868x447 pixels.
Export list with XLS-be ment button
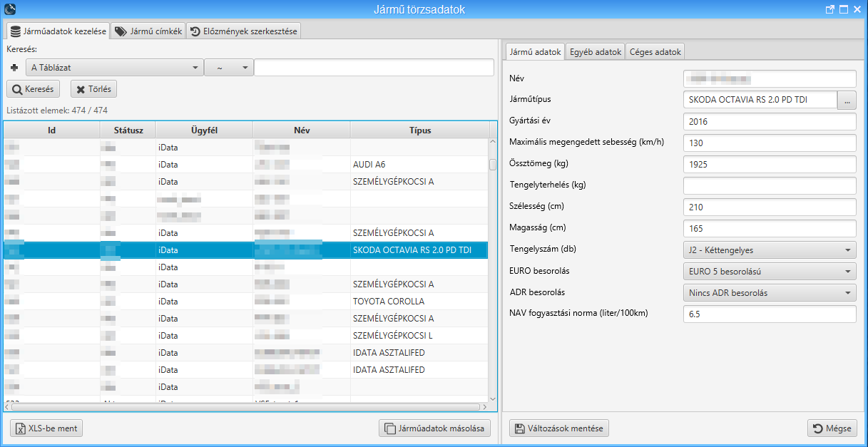[x=47, y=428]
